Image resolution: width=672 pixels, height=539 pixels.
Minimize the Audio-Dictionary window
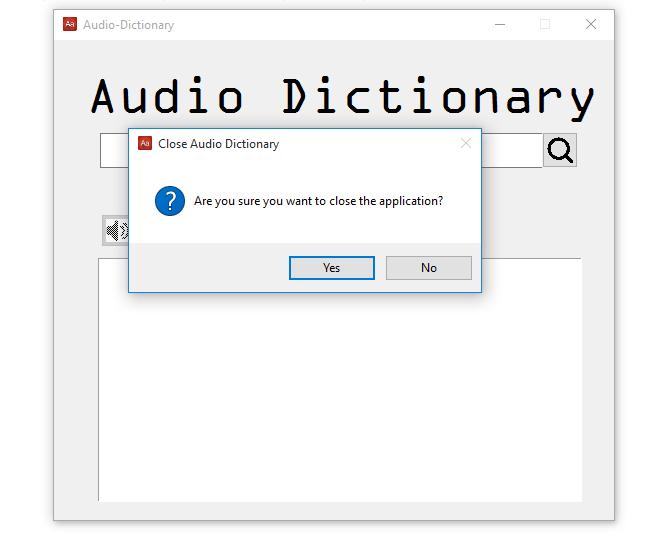tap(500, 24)
